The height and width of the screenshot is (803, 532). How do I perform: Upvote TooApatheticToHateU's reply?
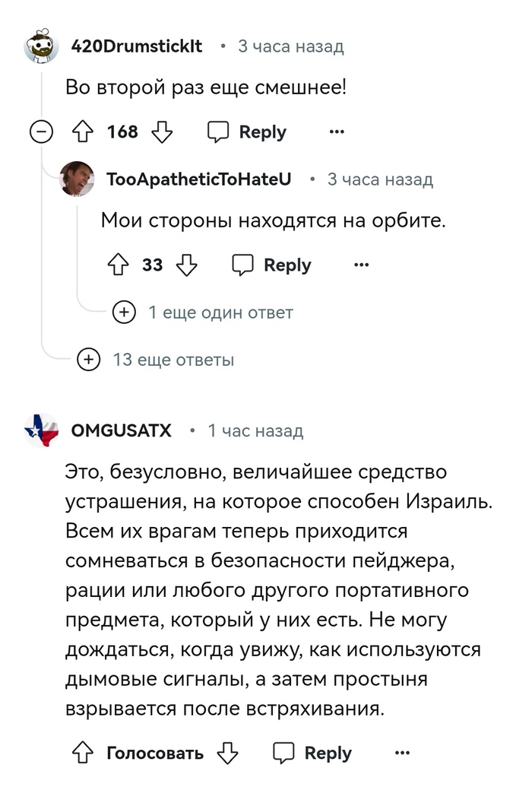(x=118, y=265)
